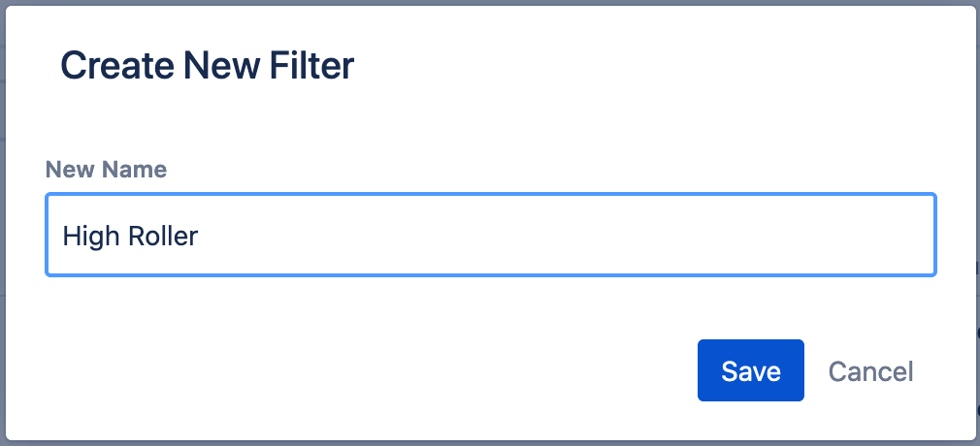
Task: Place cursor after the "High Roller" text
Action: [200, 236]
